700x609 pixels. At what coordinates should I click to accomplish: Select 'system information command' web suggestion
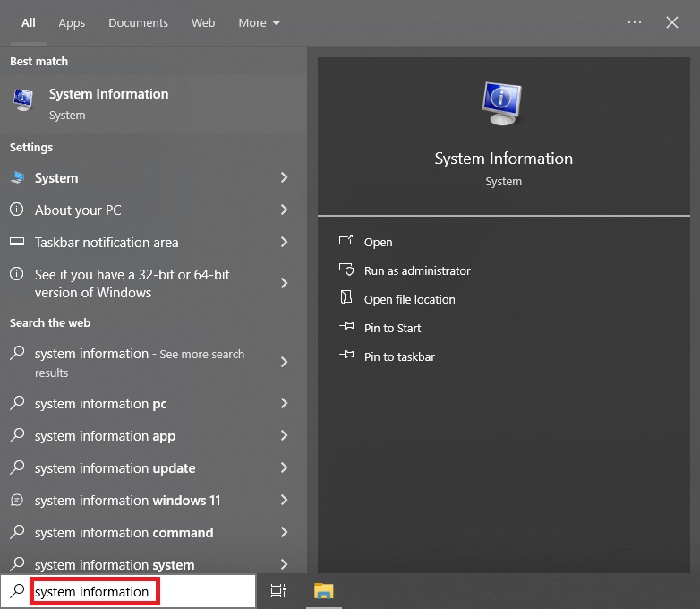click(124, 533)
